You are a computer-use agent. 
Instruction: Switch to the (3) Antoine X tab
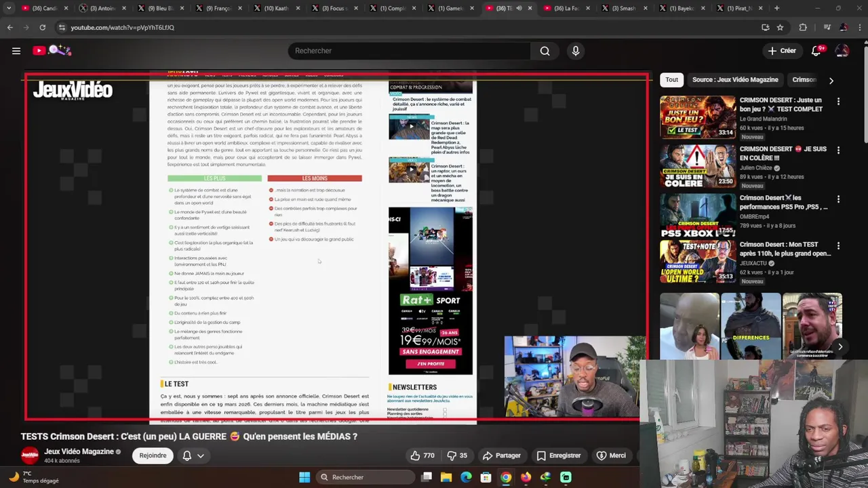point(102,8)
